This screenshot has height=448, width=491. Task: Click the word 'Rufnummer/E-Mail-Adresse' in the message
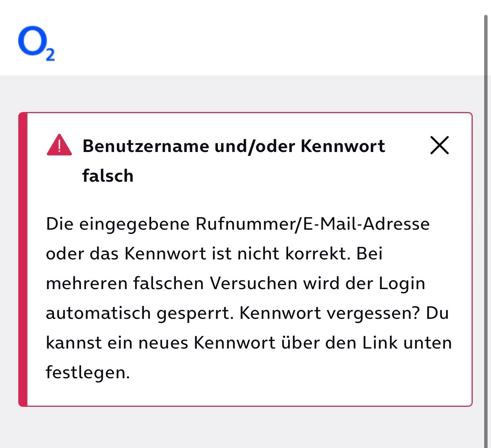click(x=312, y=224)
